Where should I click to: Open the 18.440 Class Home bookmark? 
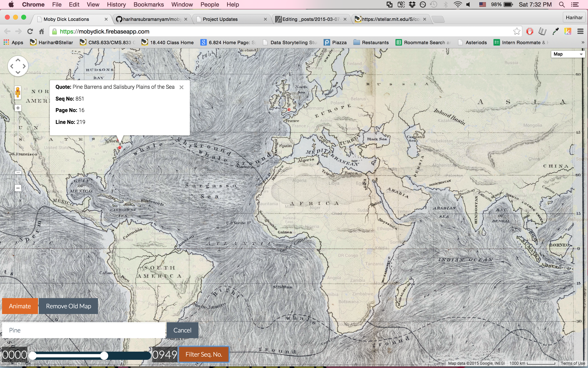pyautogui.click(x=168, y=43)
